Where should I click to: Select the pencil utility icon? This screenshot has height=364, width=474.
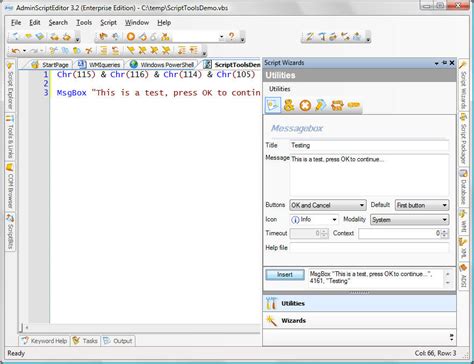click(x=321, y=105)
